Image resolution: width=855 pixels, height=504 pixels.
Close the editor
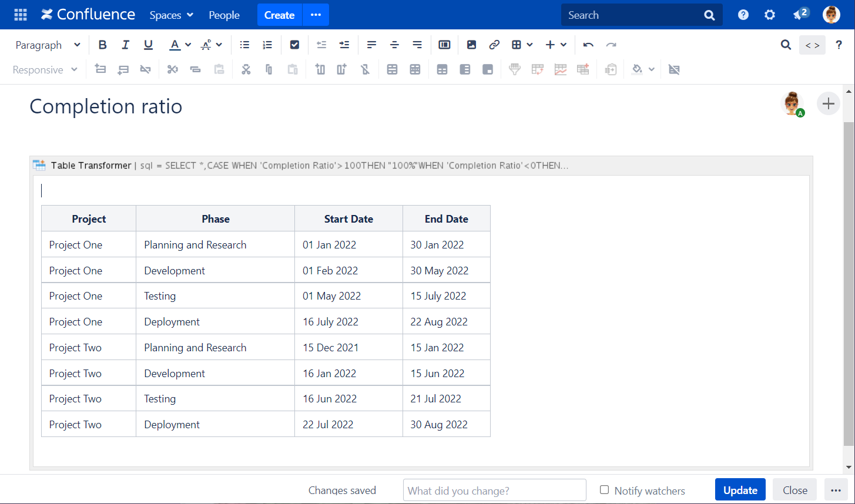pos(794,490)
